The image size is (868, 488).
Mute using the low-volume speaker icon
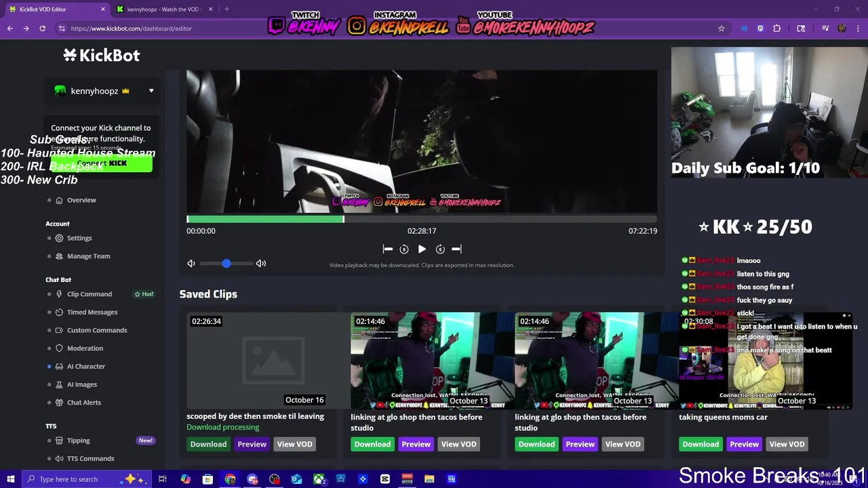(191, 264)
